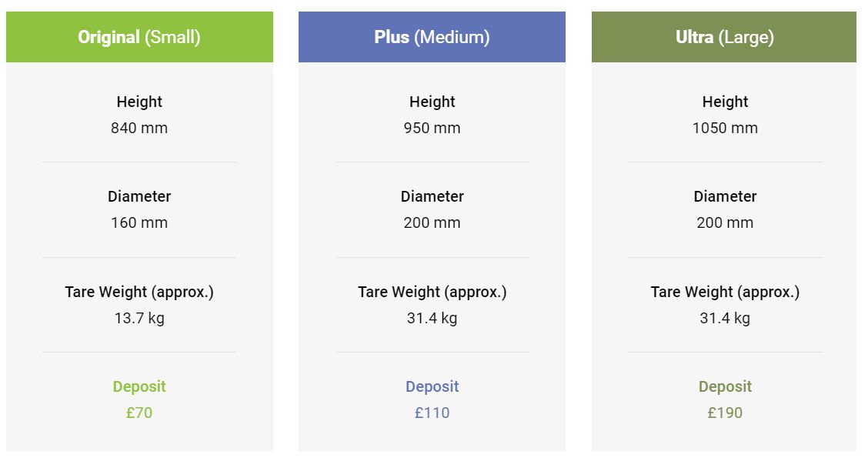Click the blue Deposit link in Plus column

[432, 386]
